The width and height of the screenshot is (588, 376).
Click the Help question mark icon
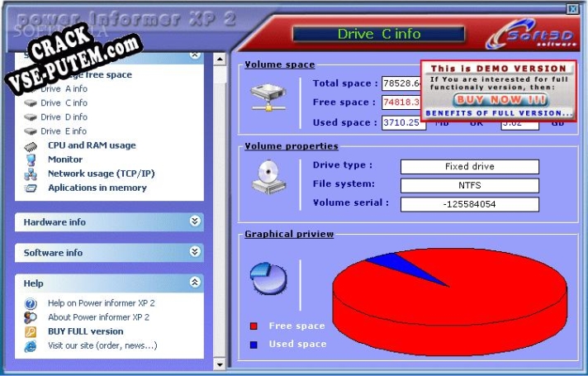coord(31,303)
